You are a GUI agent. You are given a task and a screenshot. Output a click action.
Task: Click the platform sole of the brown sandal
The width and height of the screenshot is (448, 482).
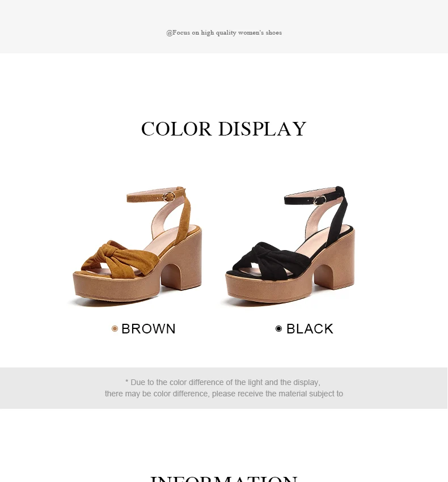pyautogui.click(x=117, y=287)
